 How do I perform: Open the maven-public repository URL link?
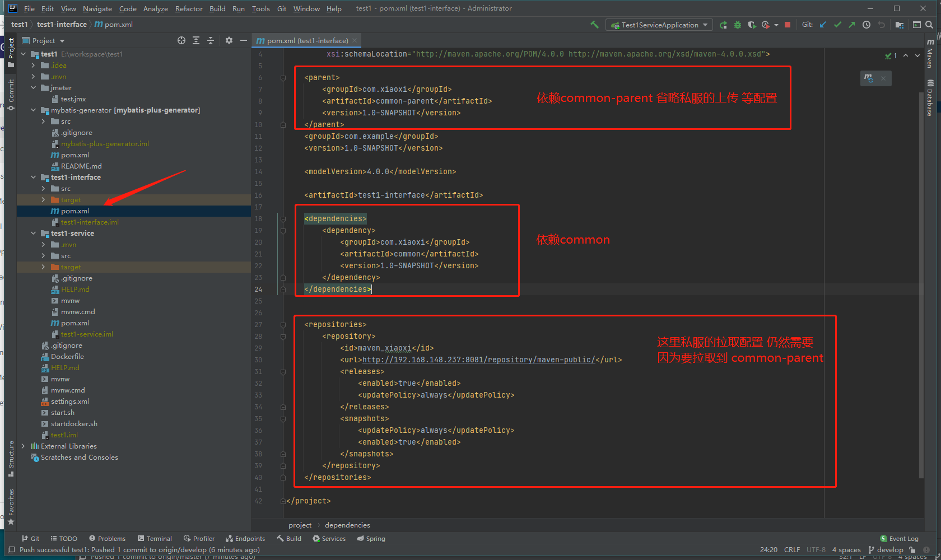point(478,360)
